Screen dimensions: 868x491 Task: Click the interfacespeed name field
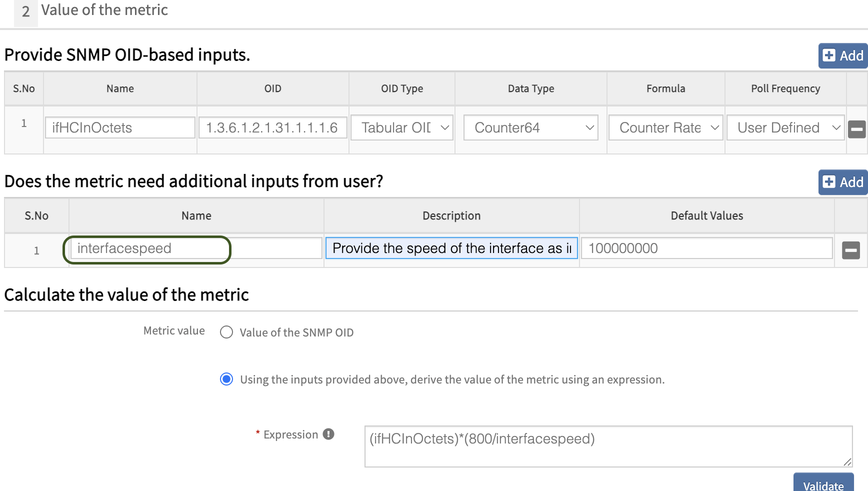pos(196,248)
